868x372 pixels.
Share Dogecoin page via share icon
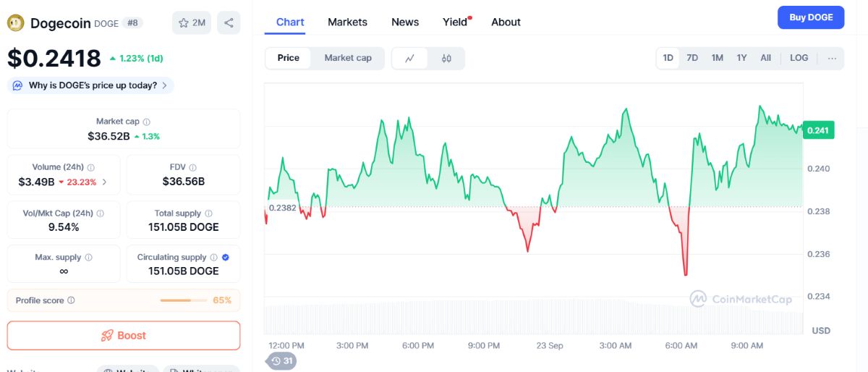pyautogui.click(x=229, y=22)
